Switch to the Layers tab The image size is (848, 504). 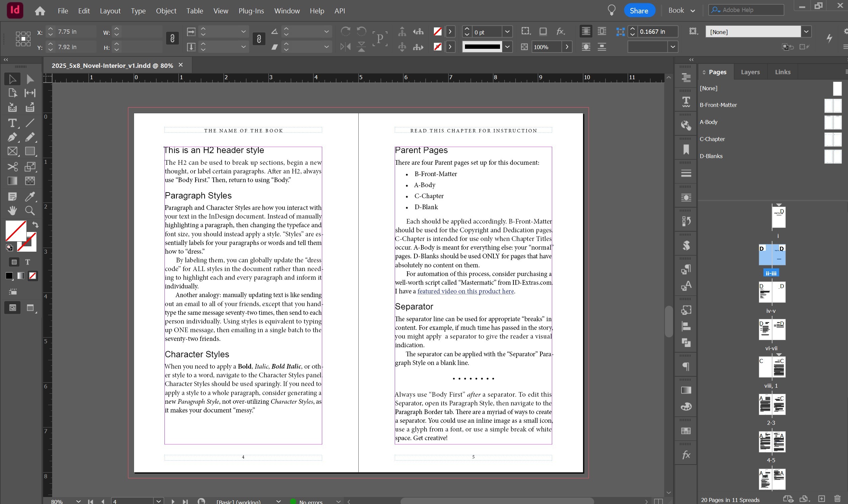tap(750, 72)
